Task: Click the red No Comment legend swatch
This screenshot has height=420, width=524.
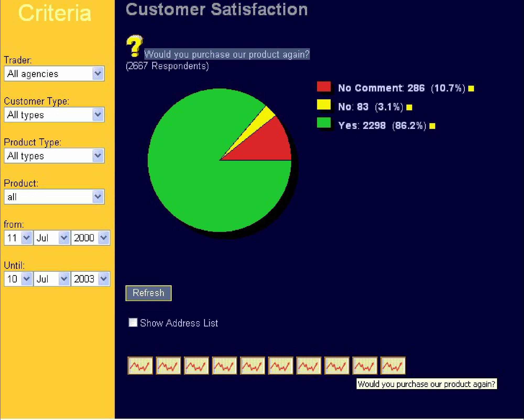Action: click(324, 87)
